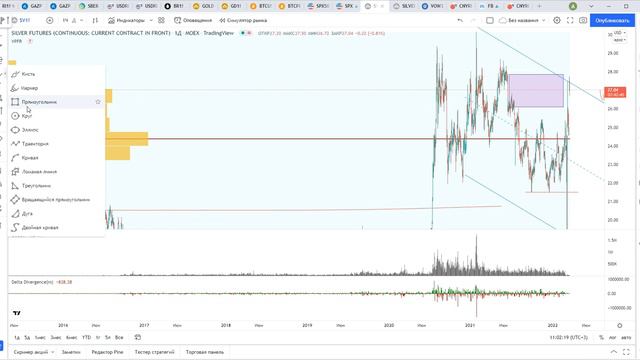Open the candle chart type selector
The width and height of the screenshot is (640, 360).
coord(95,20)
